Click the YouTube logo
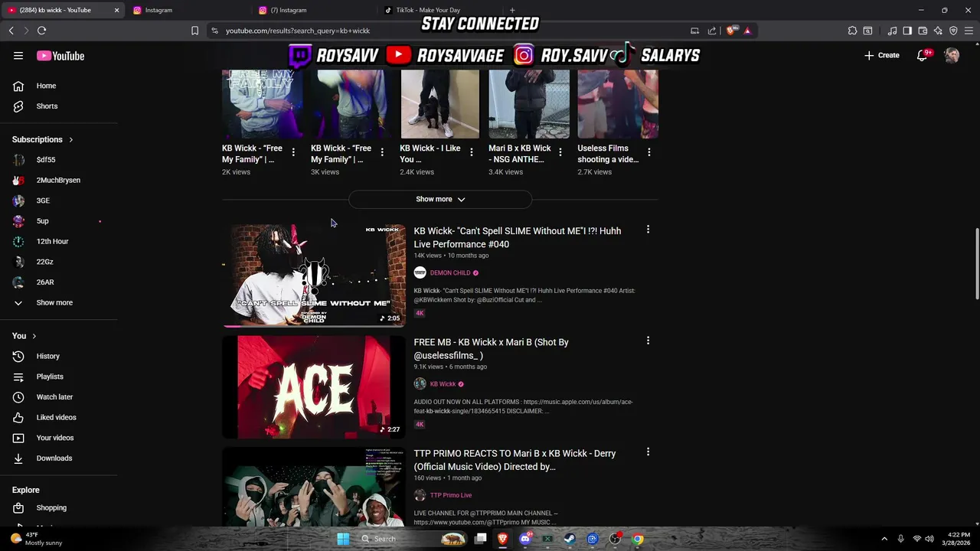This screenshot has height=551, width=980. coord(60,56)
